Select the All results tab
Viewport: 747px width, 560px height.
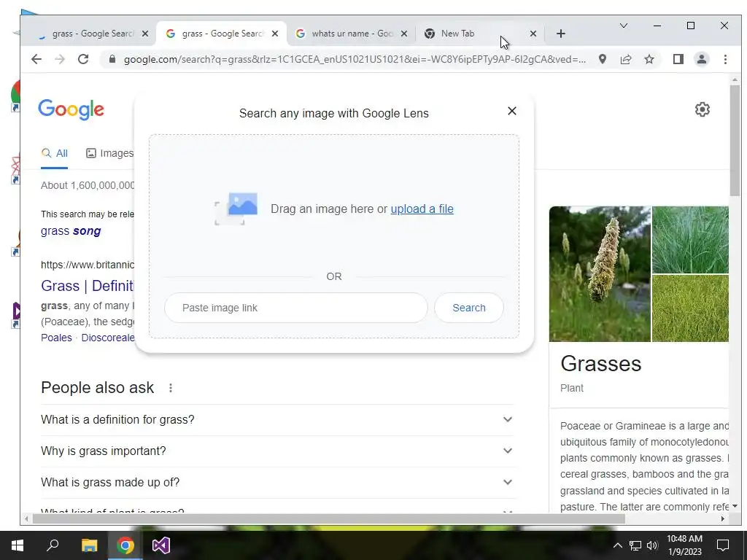point(54,153)
